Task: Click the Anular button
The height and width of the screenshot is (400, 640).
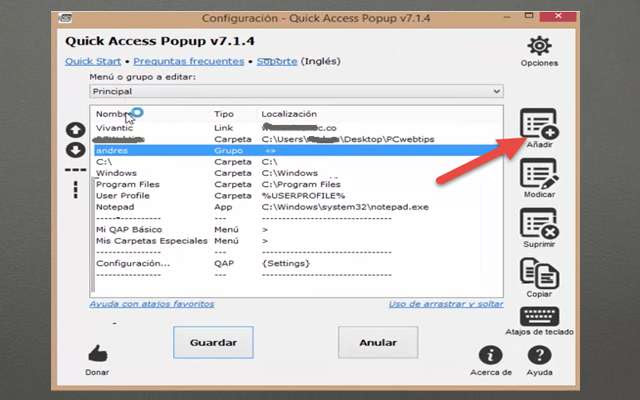Action: tap(378, 342)
